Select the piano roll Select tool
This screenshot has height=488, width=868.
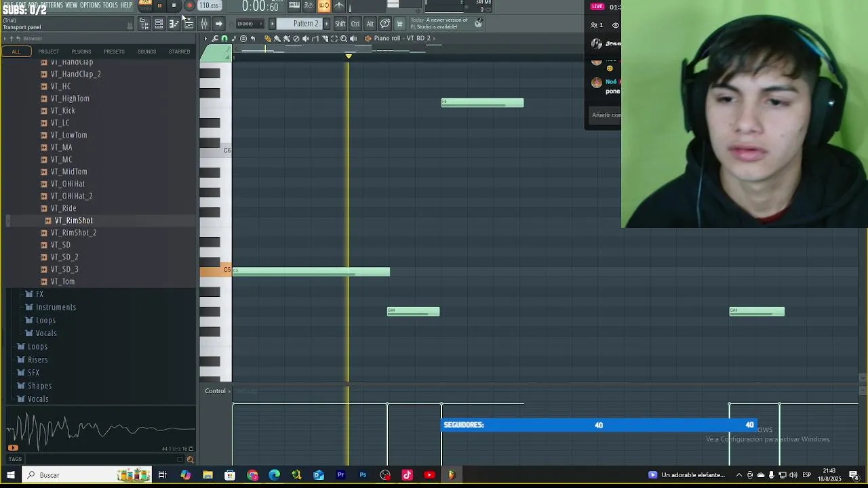334,39
